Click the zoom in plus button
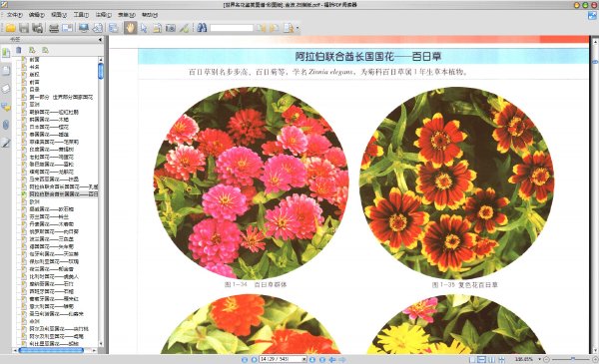 point(595,359)
